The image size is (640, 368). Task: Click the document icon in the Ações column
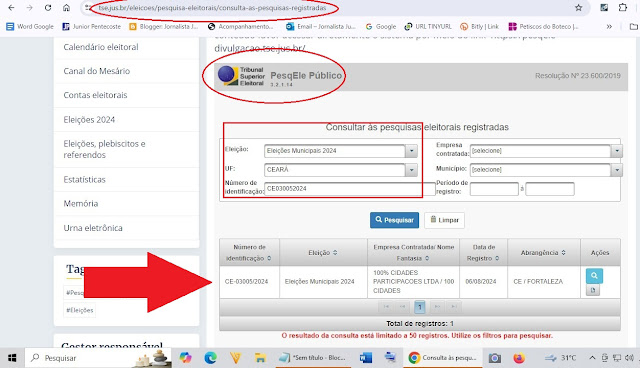pos(593,290)
